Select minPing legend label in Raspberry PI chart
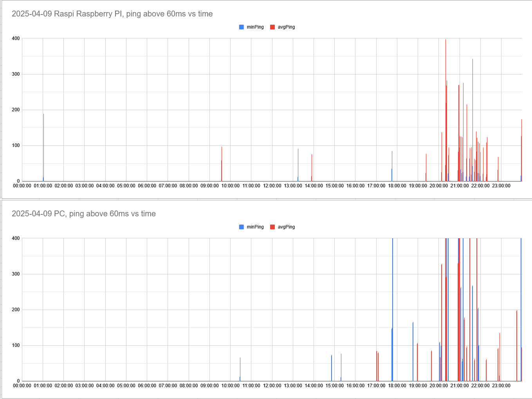 (x=255, y=27)
